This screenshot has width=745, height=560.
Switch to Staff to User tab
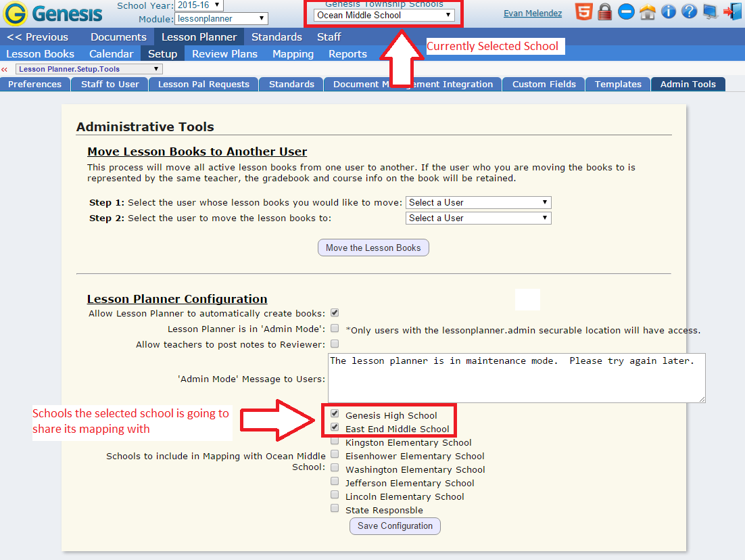tap(110, 84)
